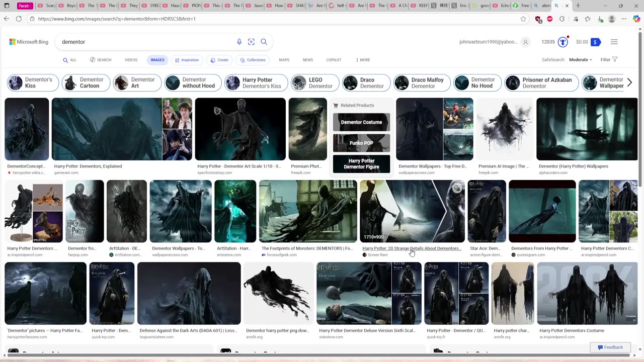Open the COPILOT tab
Viewport: 644px width, 362px height.
point(334,60)
